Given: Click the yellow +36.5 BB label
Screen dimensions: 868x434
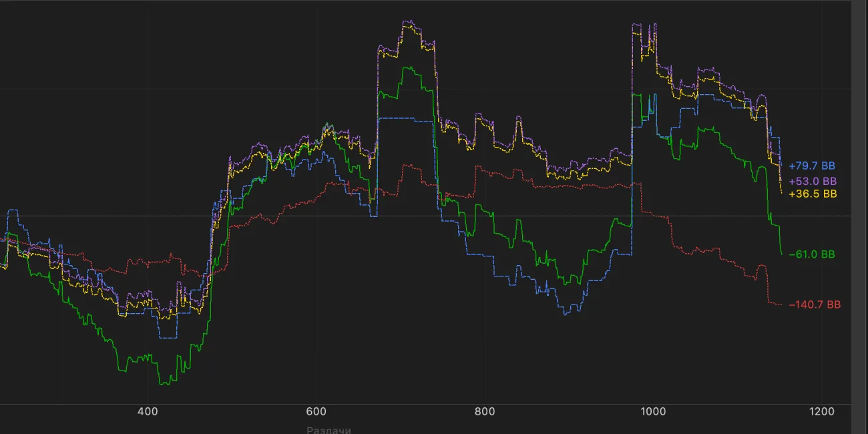Looking at the screenshot, I should click(813, 194).
